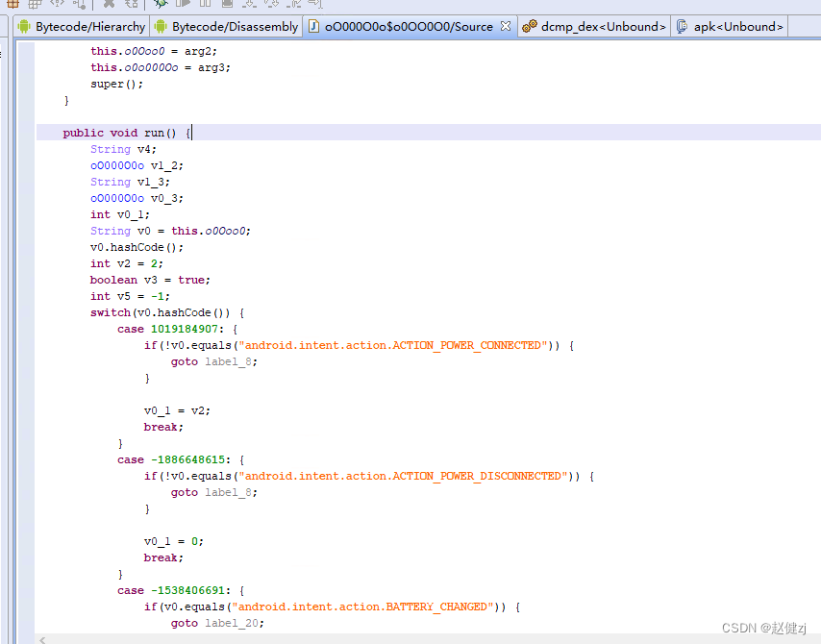Click 'goto label_20;' line

217,623
